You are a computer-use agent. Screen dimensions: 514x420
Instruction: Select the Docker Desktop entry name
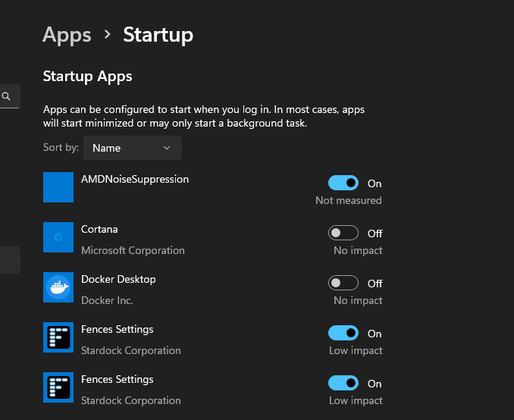point(118,279)
